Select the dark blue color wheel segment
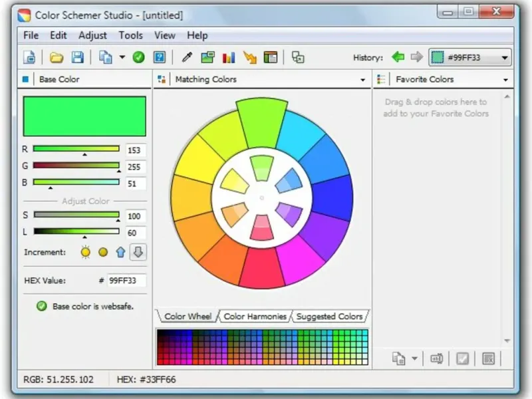 click(x=332, y=198)
